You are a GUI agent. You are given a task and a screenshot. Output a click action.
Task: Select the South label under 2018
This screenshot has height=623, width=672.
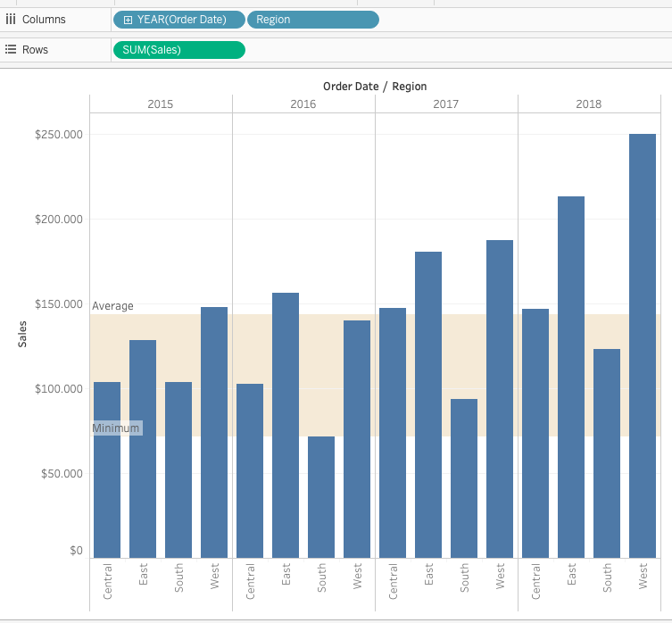click(607, 578)
